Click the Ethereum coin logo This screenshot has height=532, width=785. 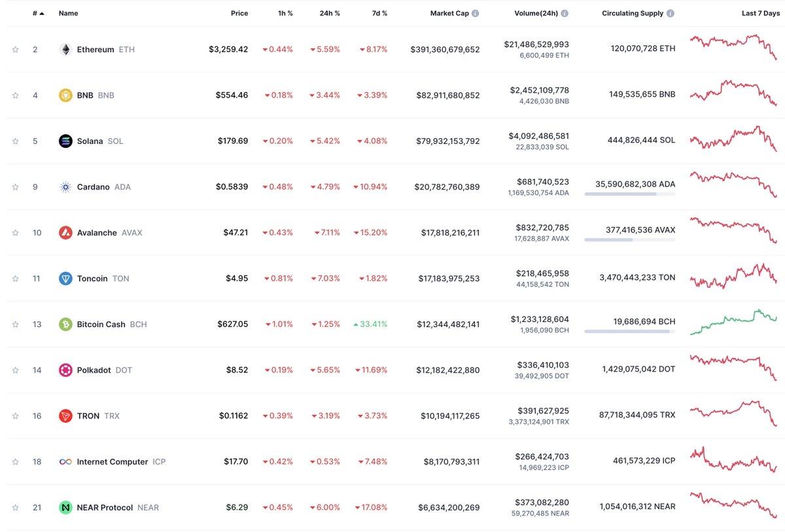(x=65, y=50)
